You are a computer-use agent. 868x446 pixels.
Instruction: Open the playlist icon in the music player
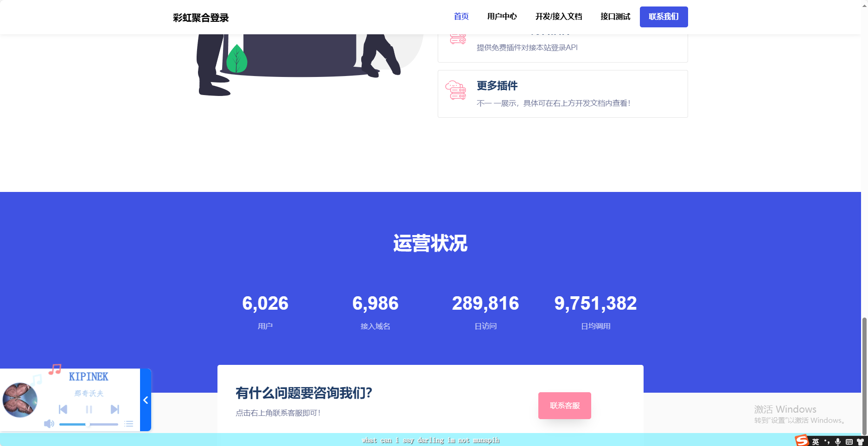click(x=128, y=424)
